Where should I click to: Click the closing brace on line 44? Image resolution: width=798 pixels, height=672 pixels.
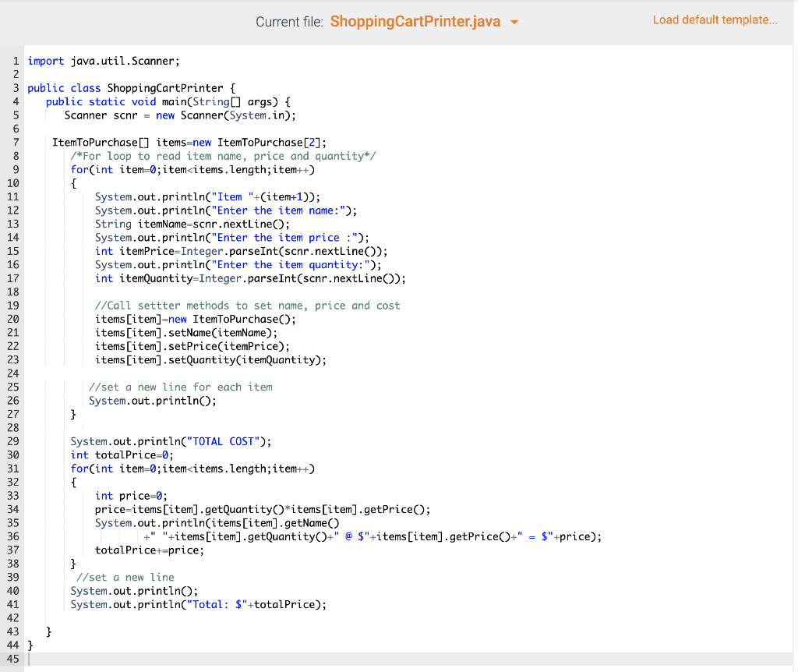[30, 645]
